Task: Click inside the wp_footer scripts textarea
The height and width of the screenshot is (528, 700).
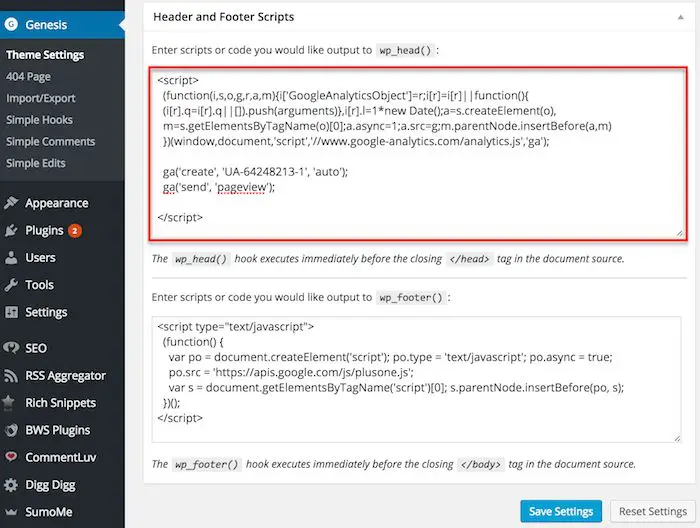Action: 417,378
